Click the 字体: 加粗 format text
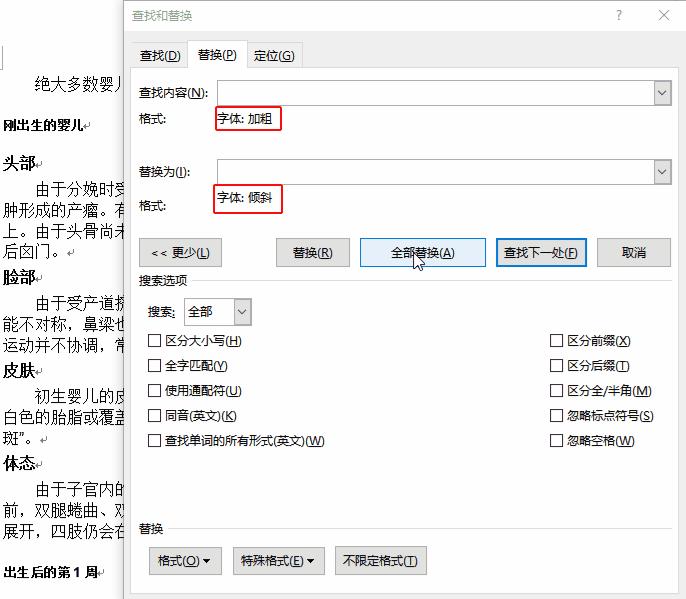The image size is (686, 599). point(245,119)
